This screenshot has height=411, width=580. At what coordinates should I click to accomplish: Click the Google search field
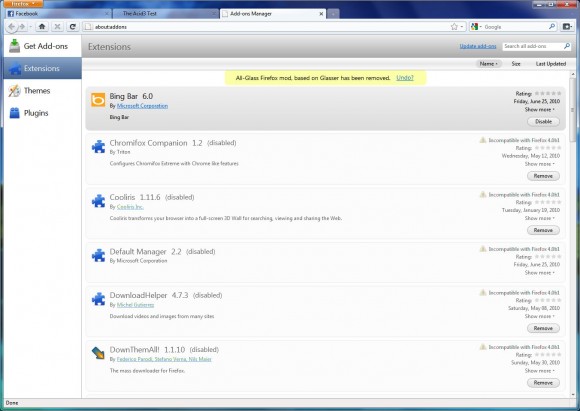[515, 27]
